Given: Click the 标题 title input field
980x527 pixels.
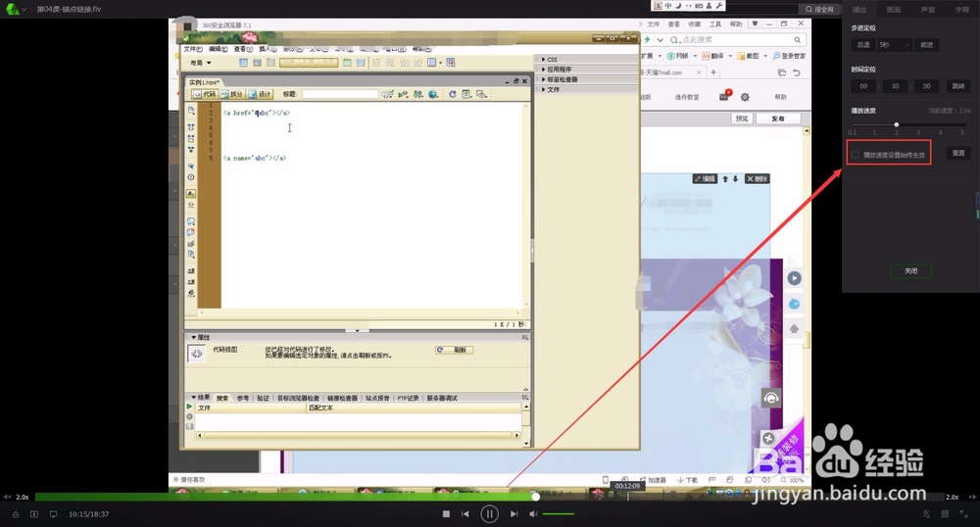Looking at the screenshot, I should 340,94.
